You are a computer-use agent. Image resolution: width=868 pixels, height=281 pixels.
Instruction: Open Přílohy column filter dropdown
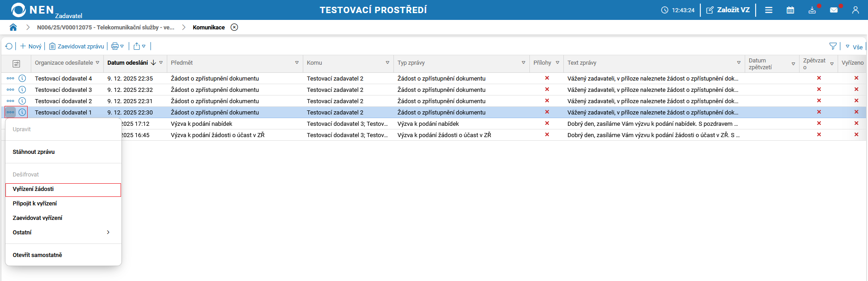click(x=558, y=63)
